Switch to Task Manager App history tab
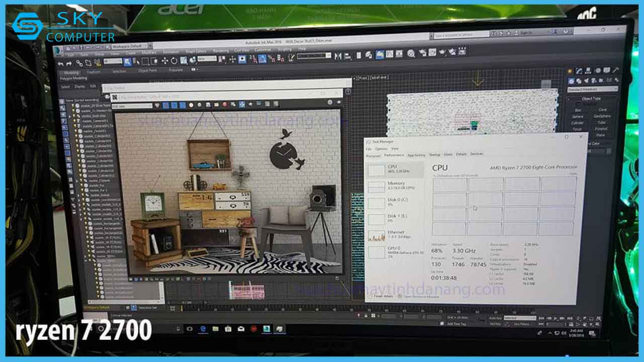 (x=417, y=155)
